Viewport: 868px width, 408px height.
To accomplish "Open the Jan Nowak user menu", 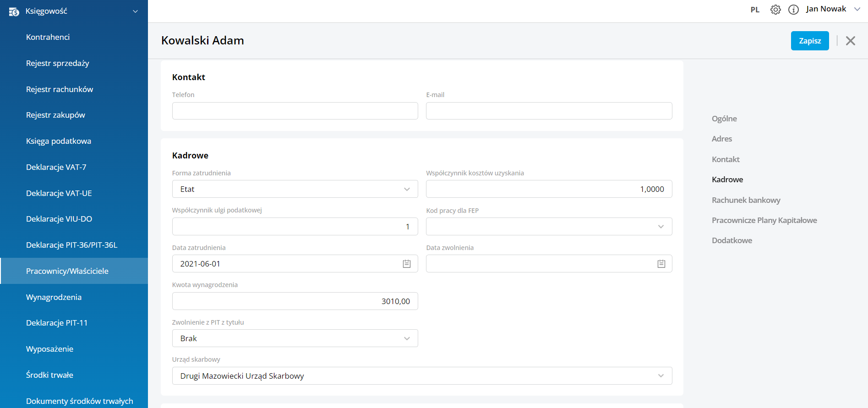I will [832, 9].
